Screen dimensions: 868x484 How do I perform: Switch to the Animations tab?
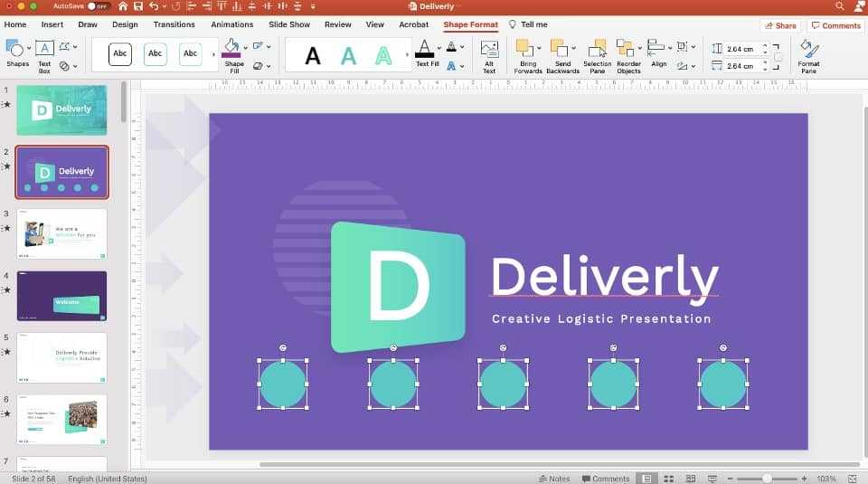point(231,24)
